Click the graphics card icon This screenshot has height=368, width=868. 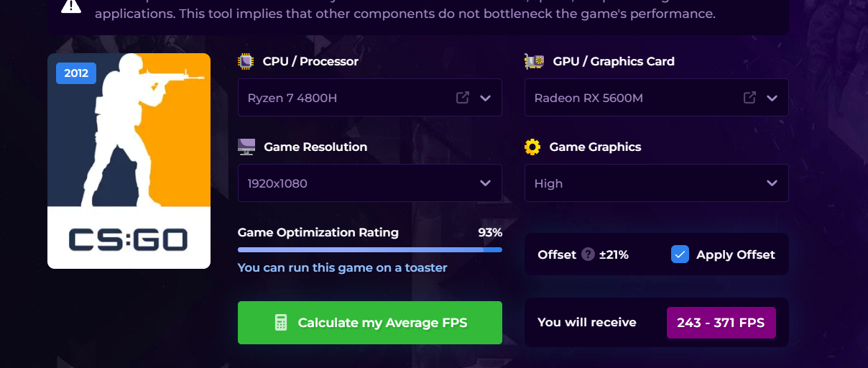(534, 62)
